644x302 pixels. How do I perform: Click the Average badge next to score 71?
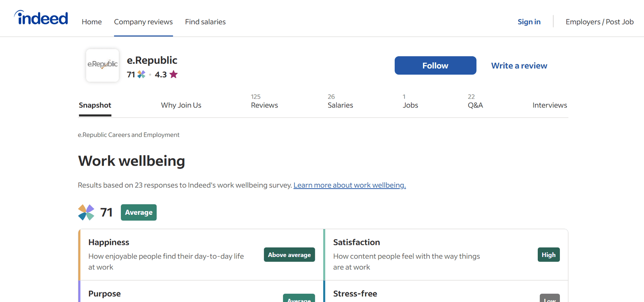point(139,212)
